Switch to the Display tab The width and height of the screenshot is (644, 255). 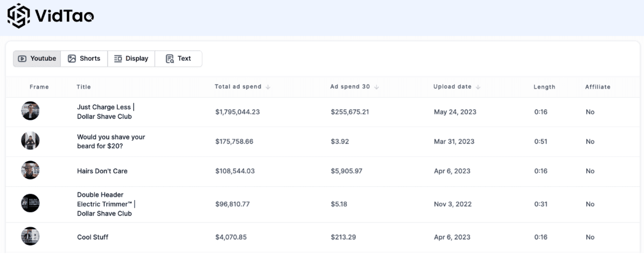(x=131, y=58)
